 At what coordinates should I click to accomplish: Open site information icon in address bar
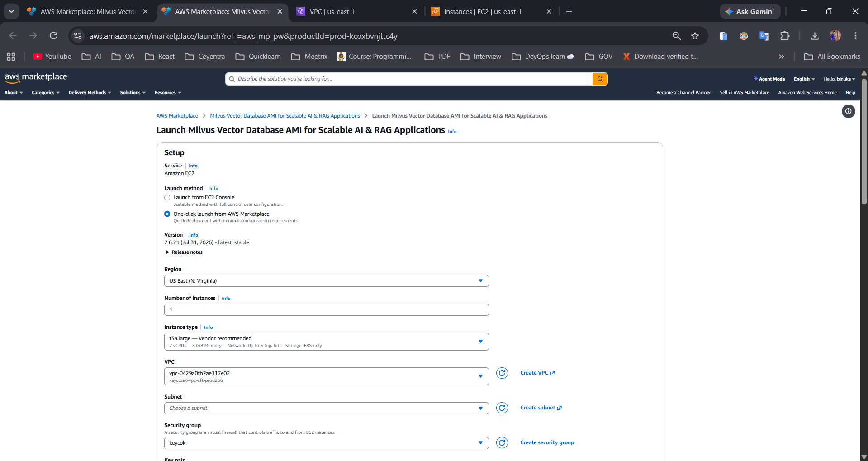click(78, 36)
